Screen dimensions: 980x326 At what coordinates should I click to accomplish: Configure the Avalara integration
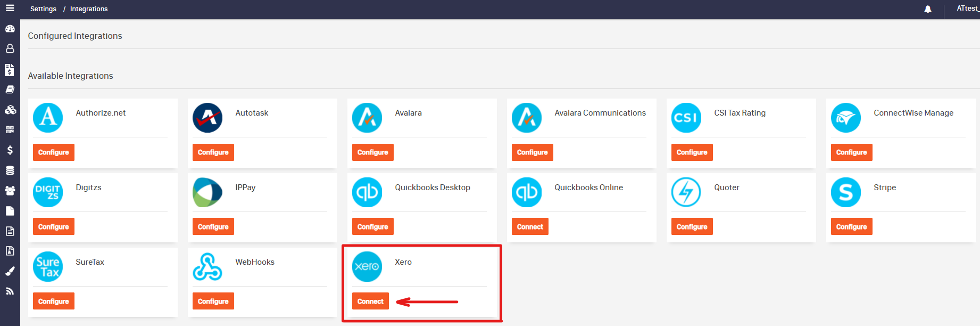[373, 152]
